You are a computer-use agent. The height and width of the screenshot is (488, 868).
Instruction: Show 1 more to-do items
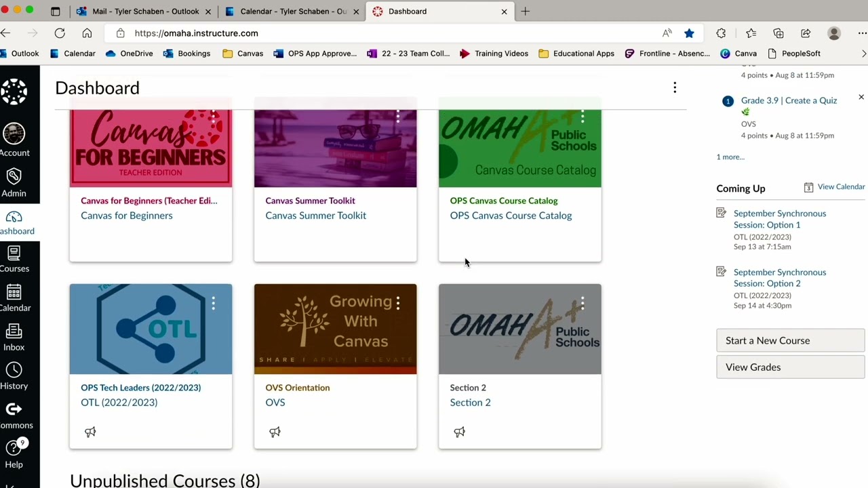[730, 157]
